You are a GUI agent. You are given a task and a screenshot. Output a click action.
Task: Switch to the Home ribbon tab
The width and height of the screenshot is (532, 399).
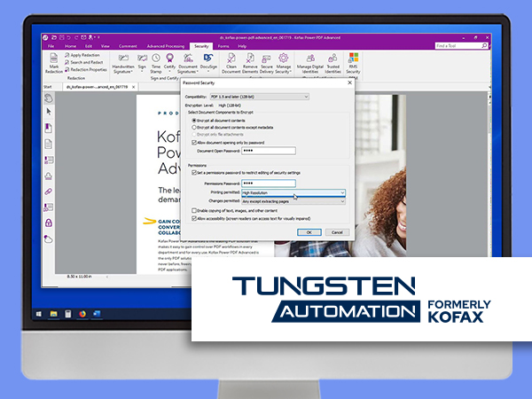point(70,46)
